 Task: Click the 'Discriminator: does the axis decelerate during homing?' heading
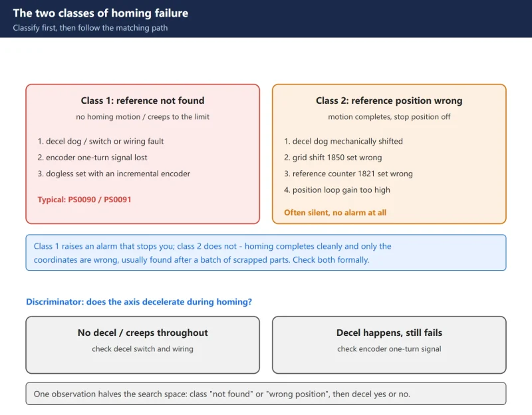click(x=139, y=302)
